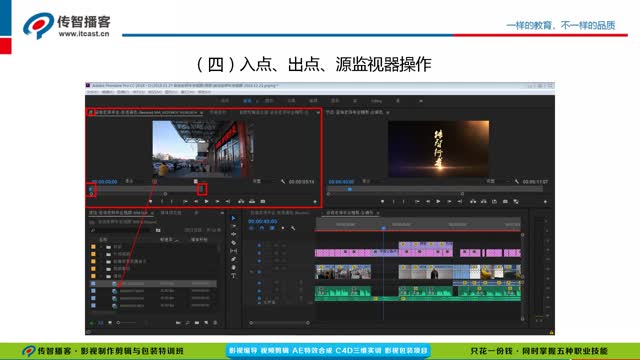Toggle the blue header button of the second video track

click(x=259, y=253)
